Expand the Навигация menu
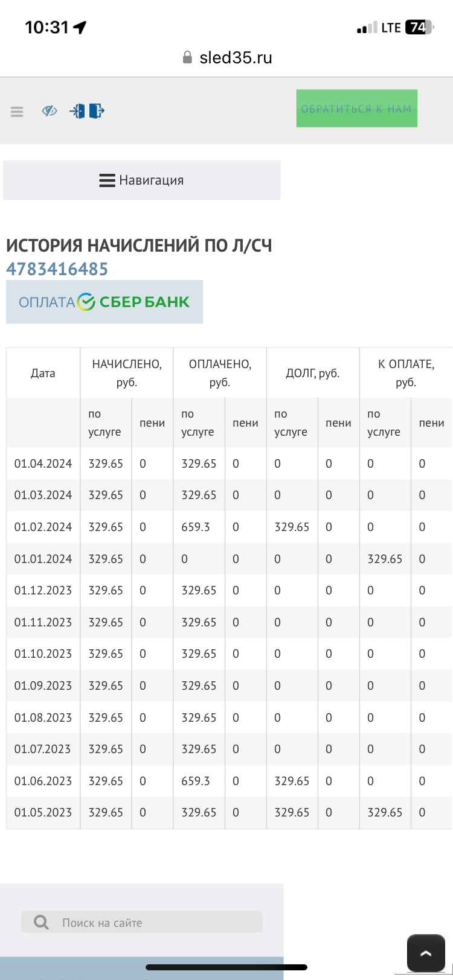This screenshot has height=980, width=453. click(141, 180)
